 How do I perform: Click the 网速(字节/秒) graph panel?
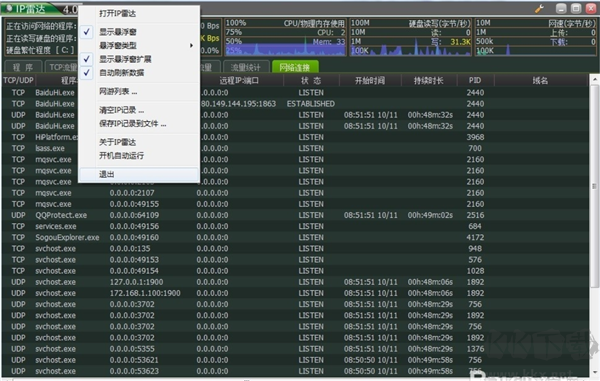[x=536, y=37]
